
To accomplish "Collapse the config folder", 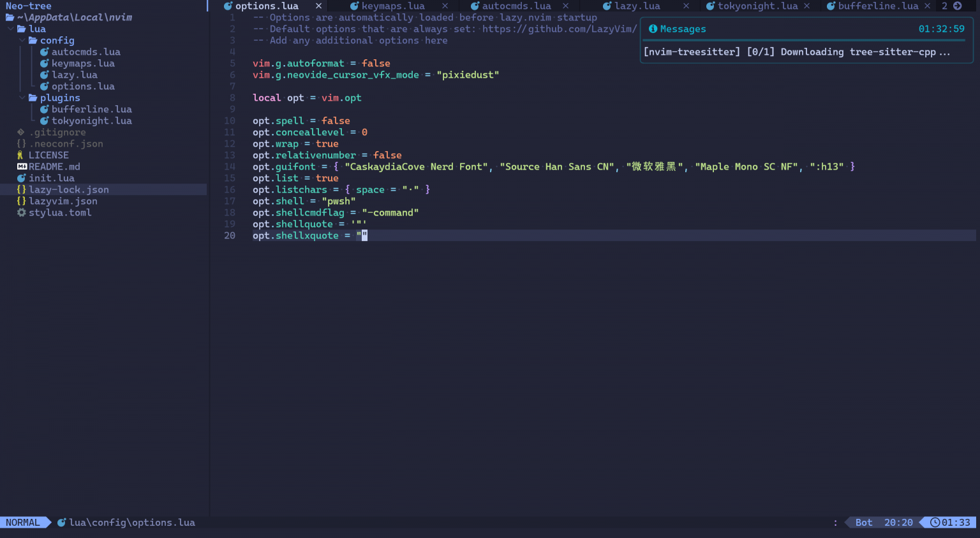I will coord(22,40).
